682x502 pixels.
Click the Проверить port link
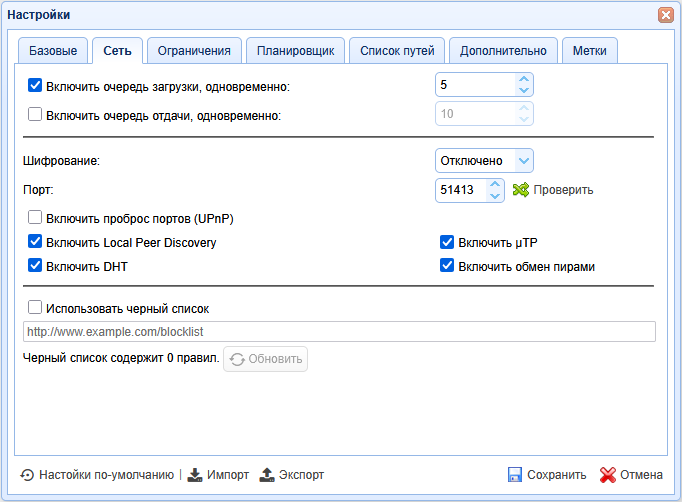pyautogui.click(x=563, y=190)
